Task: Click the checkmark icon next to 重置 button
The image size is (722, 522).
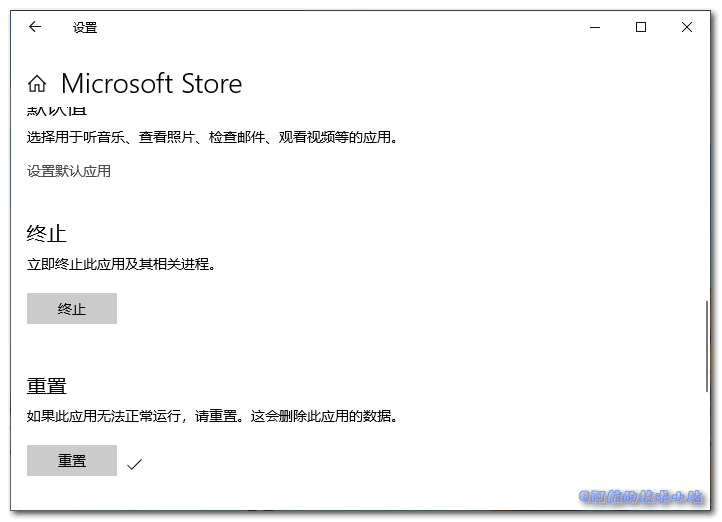Action: (134, 463)
